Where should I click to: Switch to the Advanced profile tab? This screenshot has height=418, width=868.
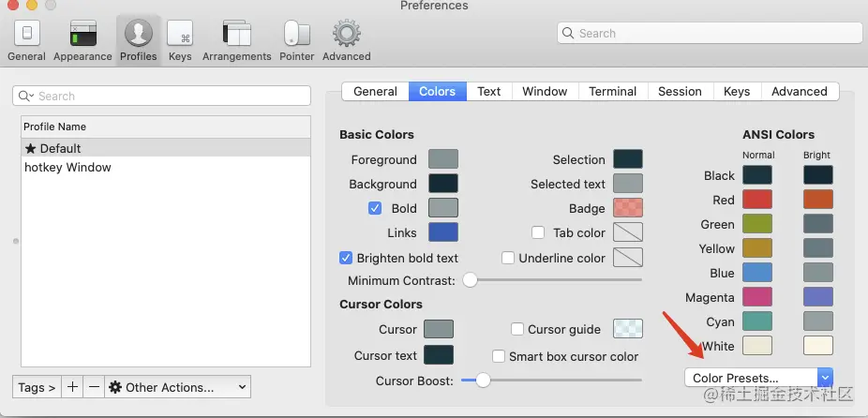[800, 91]
